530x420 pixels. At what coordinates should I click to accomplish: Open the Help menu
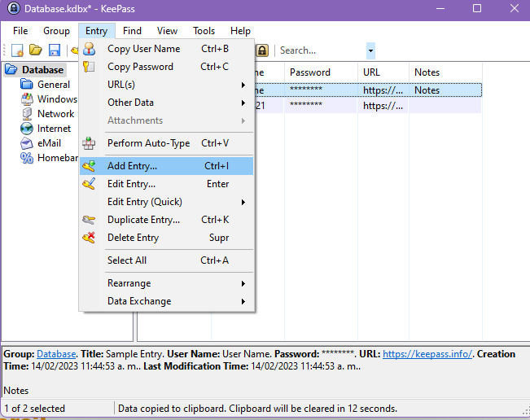pos(240,31)
